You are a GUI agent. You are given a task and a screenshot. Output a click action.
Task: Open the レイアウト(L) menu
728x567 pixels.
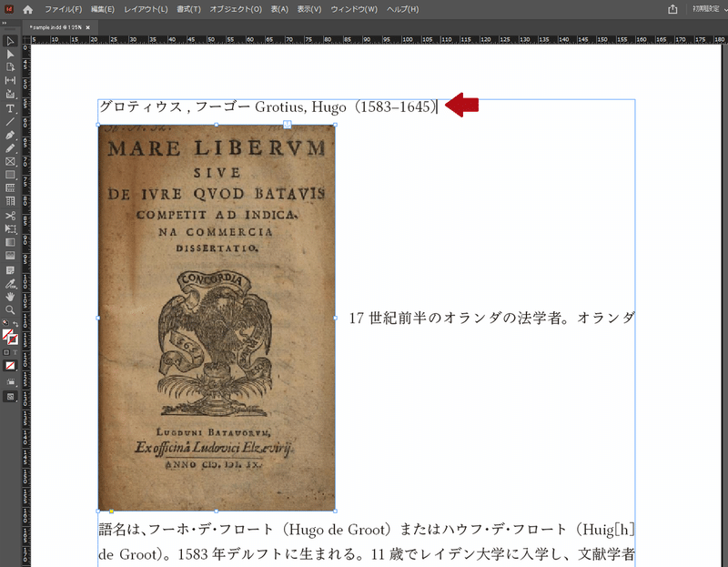click(x=146, y=9)
